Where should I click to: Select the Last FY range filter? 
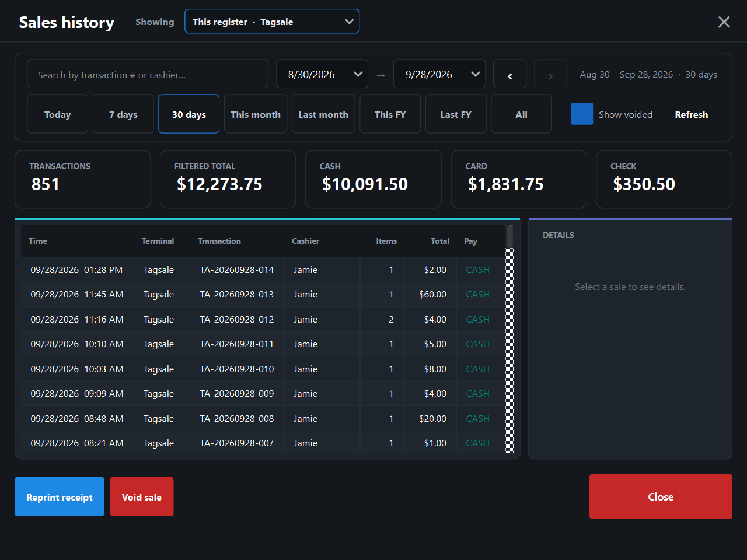456,114
